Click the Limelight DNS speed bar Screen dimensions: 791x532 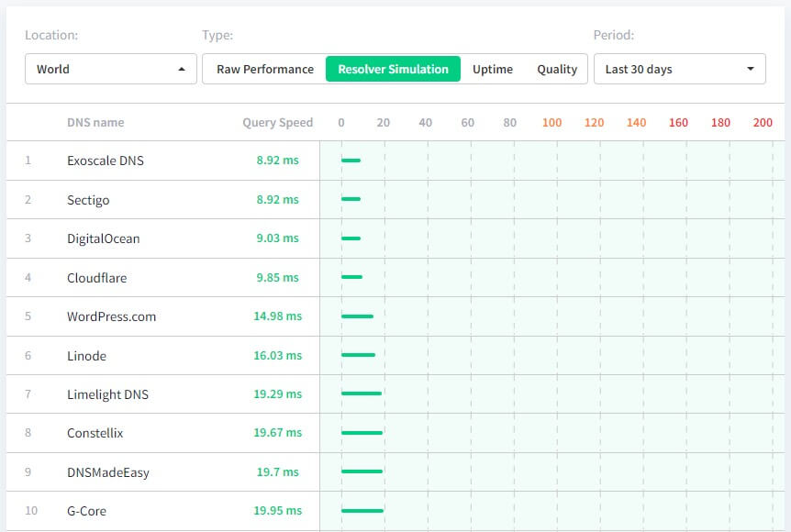[x=362, y=393]
